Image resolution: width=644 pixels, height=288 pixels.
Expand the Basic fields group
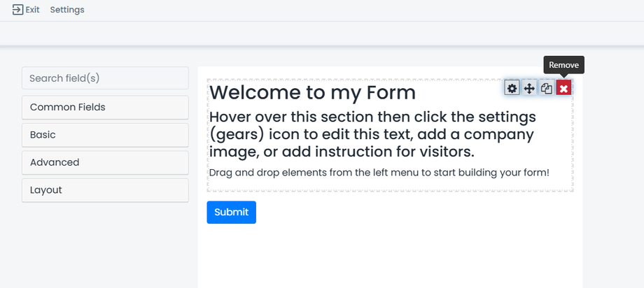tap(105, 135)
